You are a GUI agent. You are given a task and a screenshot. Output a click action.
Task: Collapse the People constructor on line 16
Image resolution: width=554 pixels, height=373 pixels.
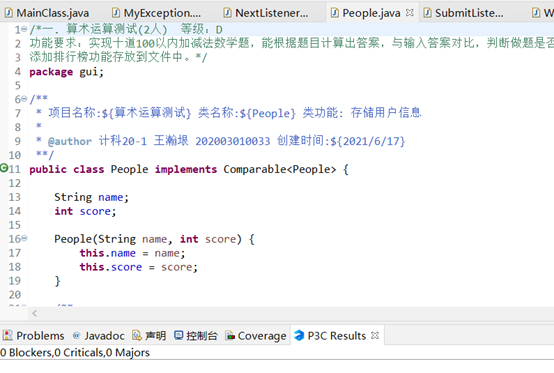tap(24, 238)
